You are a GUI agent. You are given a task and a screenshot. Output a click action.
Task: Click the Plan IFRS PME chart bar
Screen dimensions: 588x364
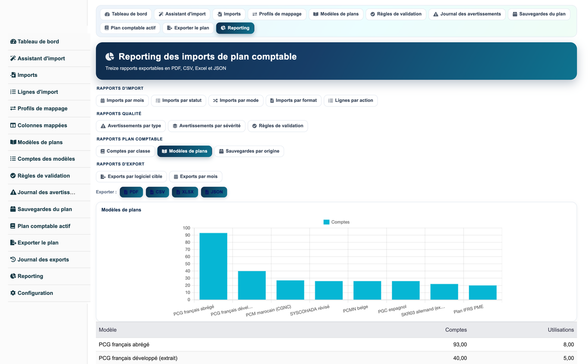483,292
